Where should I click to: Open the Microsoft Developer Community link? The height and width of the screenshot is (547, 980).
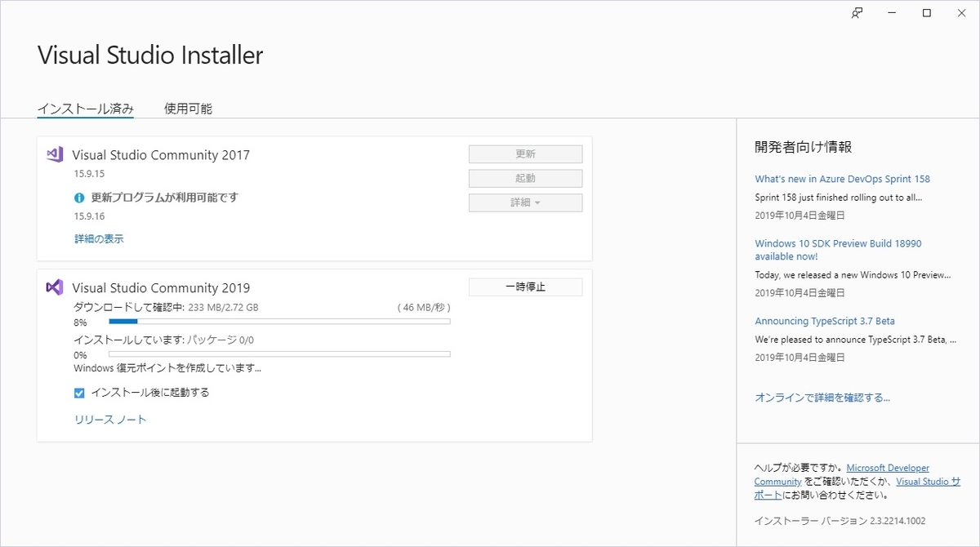click(x=888, y=467)
